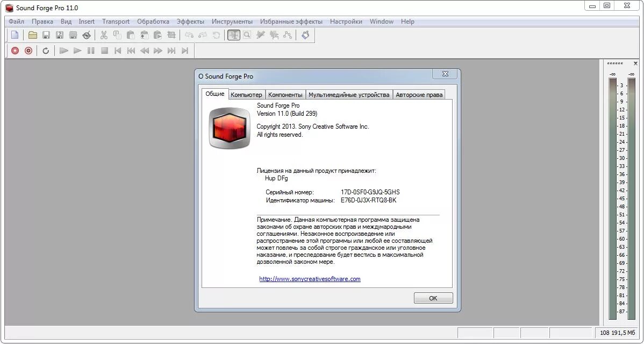Viewport: 644px width, 344px height.
Task: Click OK in the About dialog
Action: point(433,298)
